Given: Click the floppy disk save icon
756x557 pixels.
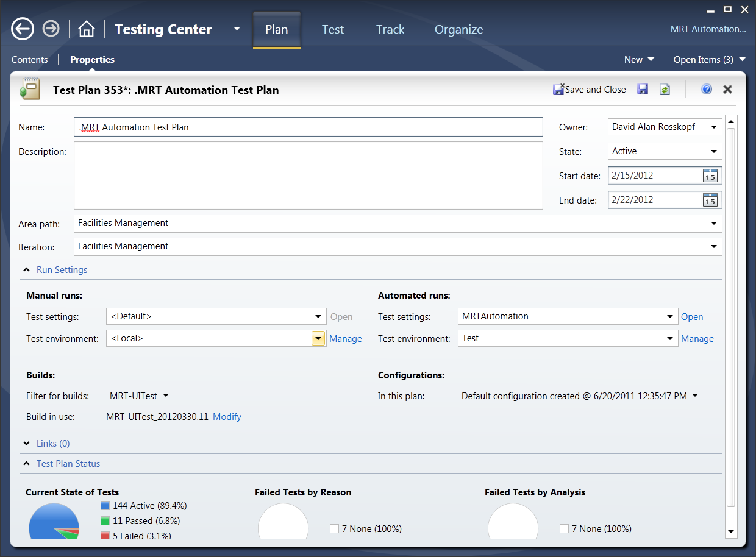Looking at the screenshot, I should click(x=643, y=90).
